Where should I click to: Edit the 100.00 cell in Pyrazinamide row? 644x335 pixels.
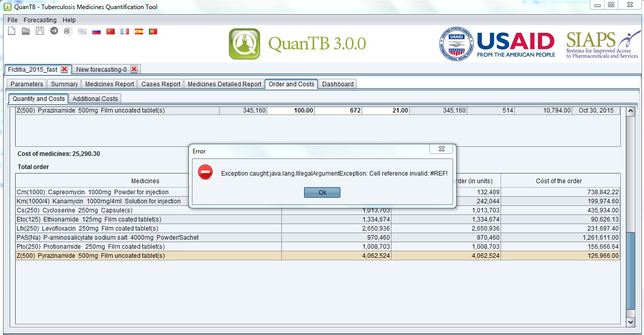[x=291, y=110]
